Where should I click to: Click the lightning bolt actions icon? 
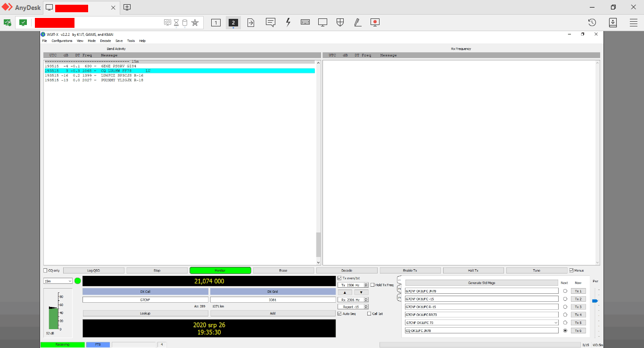(288, 22)
